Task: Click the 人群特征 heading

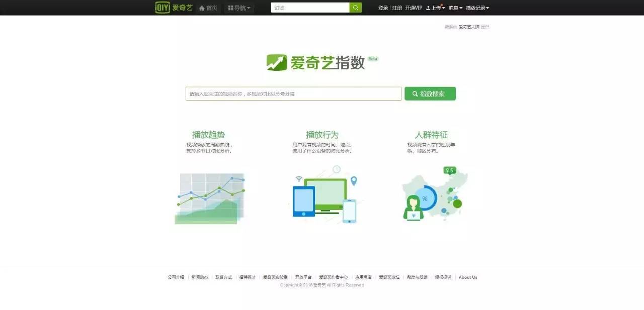Action: point(431,135)
